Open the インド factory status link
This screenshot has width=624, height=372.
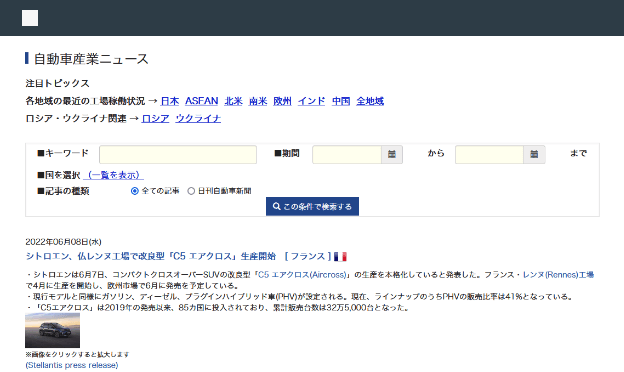(x=312, y=101)
